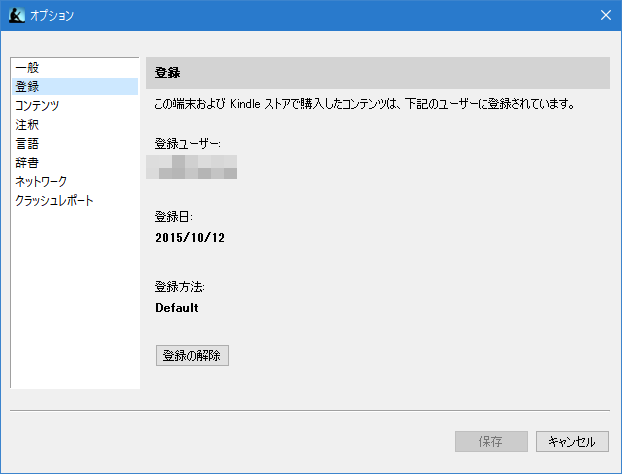Click the 登録方法: label
Viewport: 622px width, 474px height.
(179, 286)
